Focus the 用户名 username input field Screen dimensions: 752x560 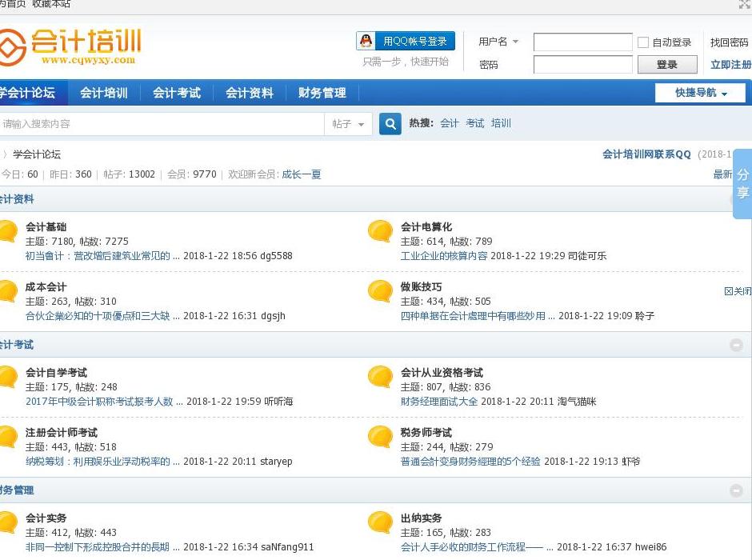(582, 42)
